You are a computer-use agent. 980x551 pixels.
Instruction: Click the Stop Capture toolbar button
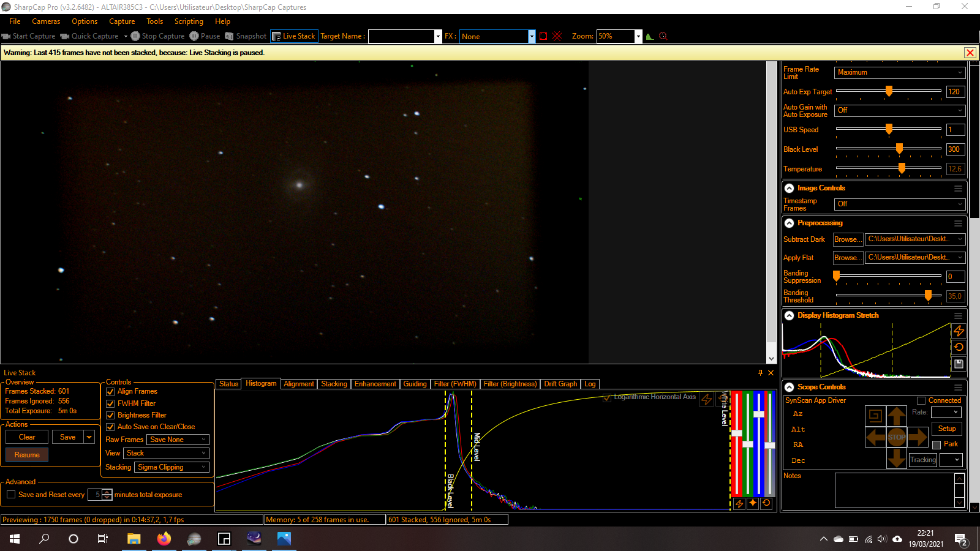click(x=157, y=36)
